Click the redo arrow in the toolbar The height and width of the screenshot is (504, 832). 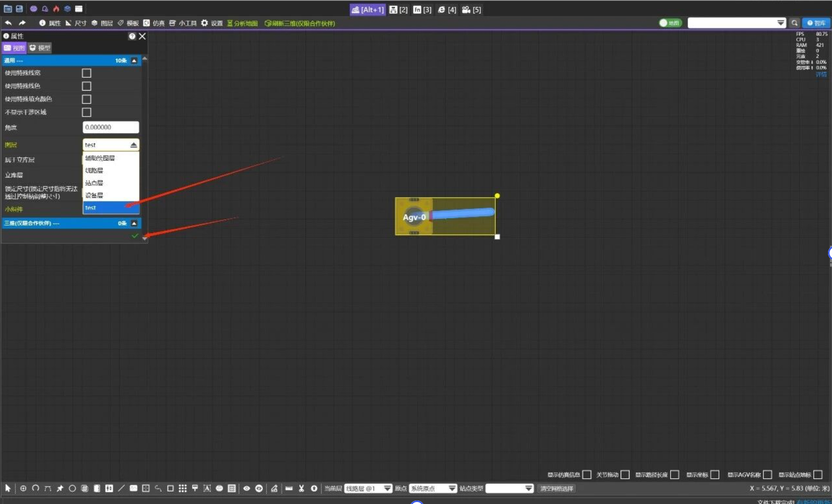pos(22,23)
